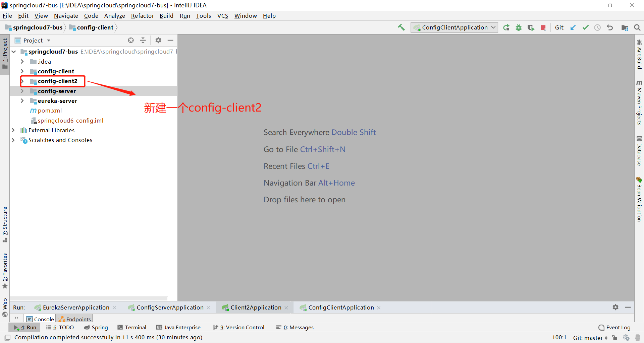Hide the Project panel with minus icon
This screenshot has width=644, height=343.
point(170,40)
